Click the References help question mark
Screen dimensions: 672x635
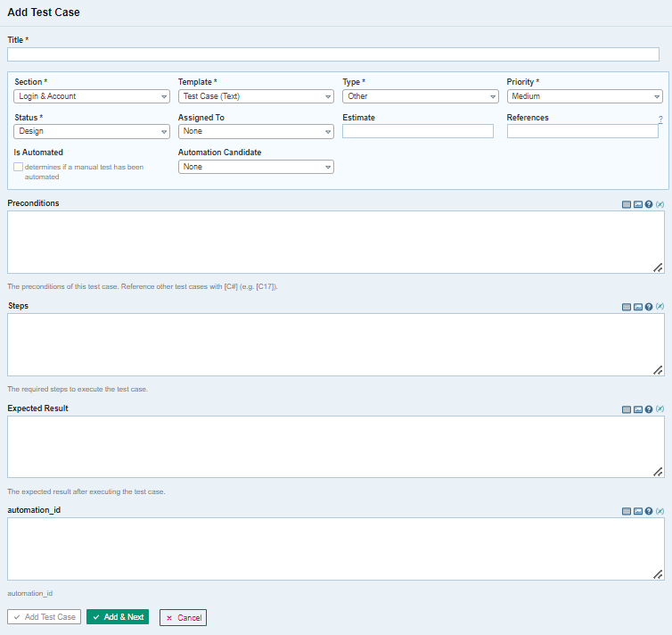point(660,120)
